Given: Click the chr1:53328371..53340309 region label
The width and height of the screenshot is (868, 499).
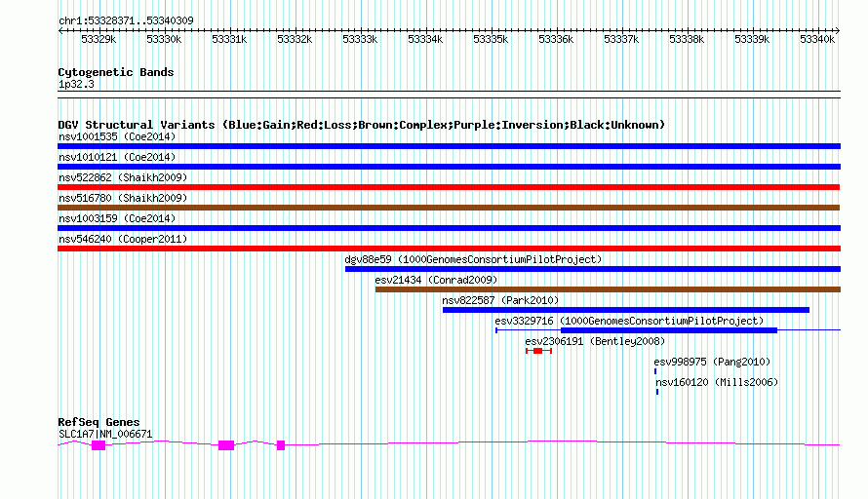Looking at the screenshot, I should [126, 21].
